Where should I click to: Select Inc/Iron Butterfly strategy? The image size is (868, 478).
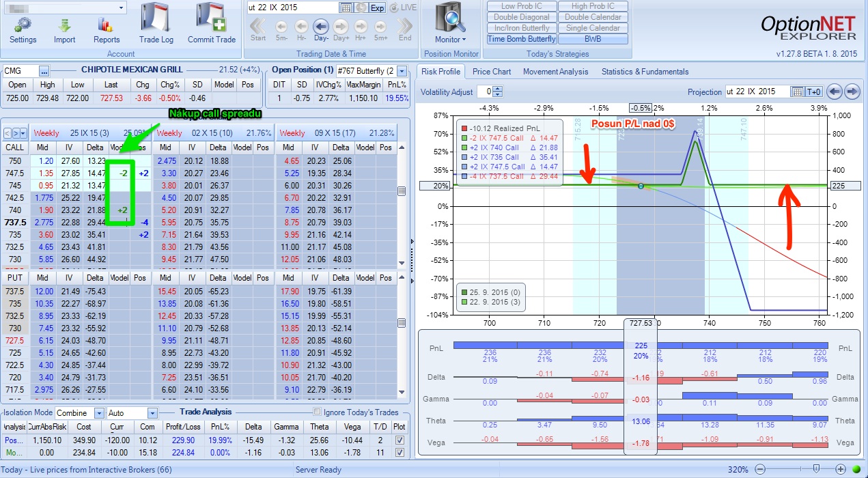pos(521,28)
